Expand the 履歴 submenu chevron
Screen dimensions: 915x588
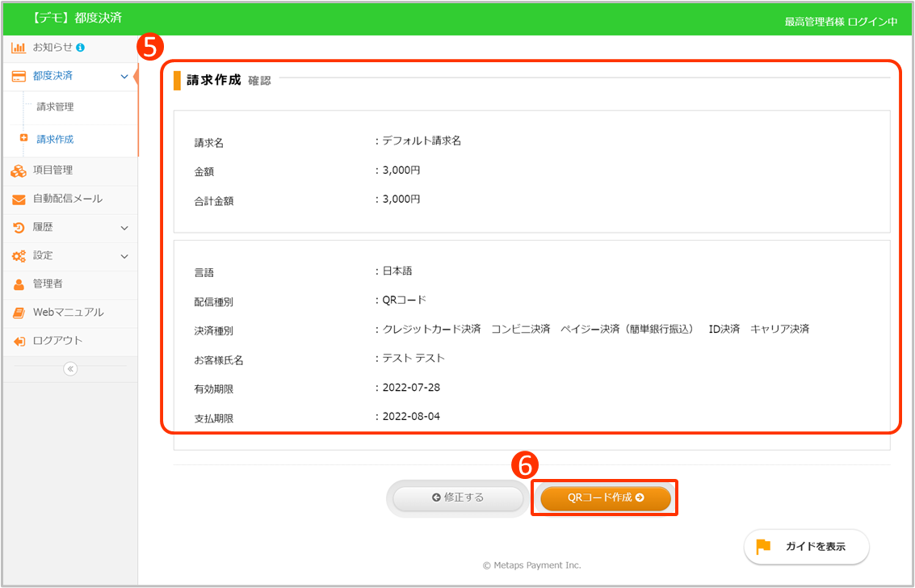click(x=124, y=228)
